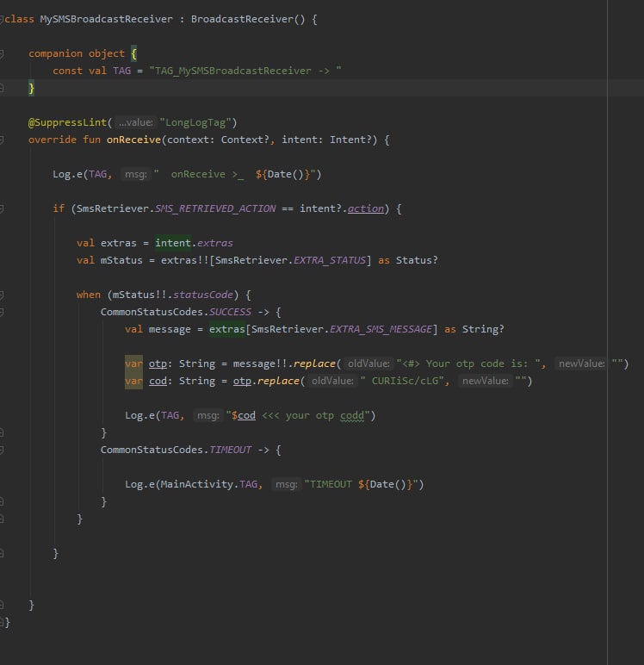The width and height of the screenshot is (644, 665).
Task: Click the green-highlighted 'intent' word
Action: [x=172, y=243]
